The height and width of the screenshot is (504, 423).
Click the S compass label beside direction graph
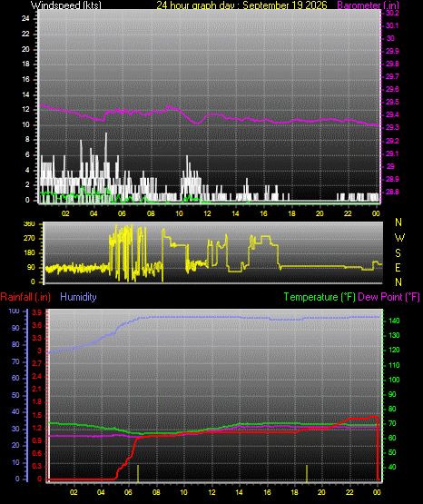(x=398, y=253)
